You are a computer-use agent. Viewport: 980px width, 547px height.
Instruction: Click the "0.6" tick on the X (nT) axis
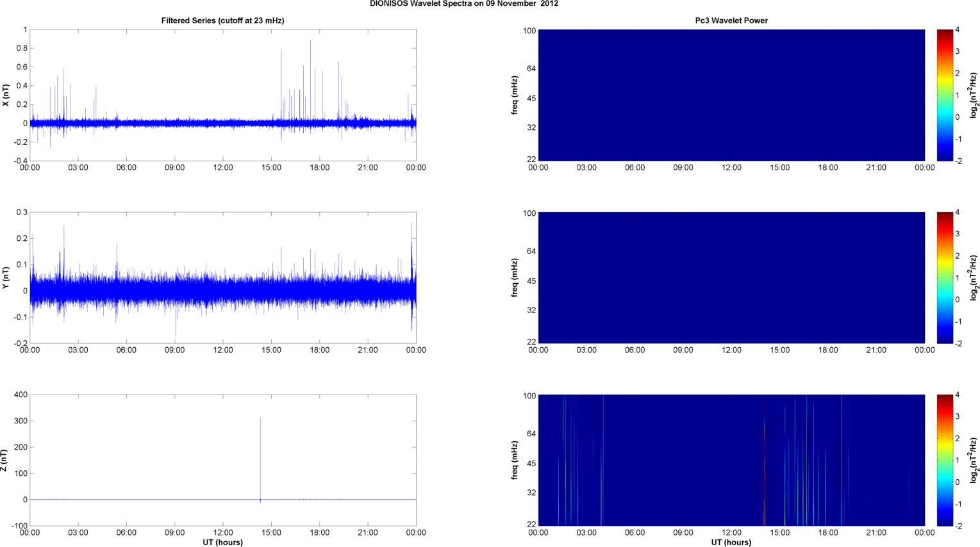[x=21, y=67]
